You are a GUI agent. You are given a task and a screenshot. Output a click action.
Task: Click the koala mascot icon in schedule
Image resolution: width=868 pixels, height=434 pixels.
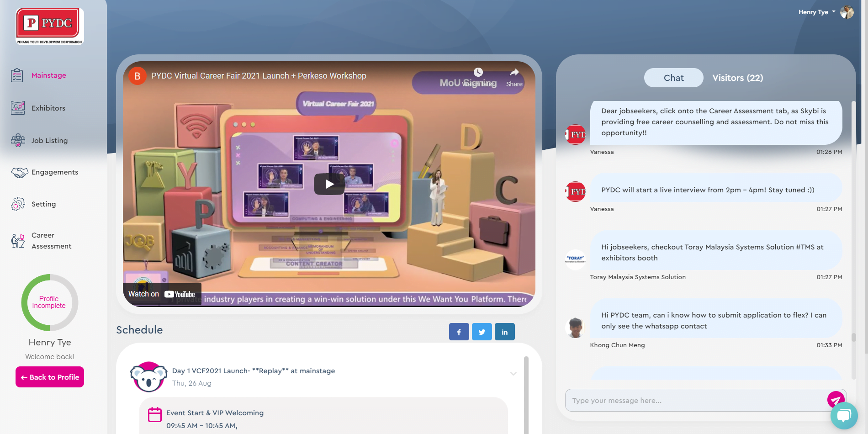(x=148, y=377)
